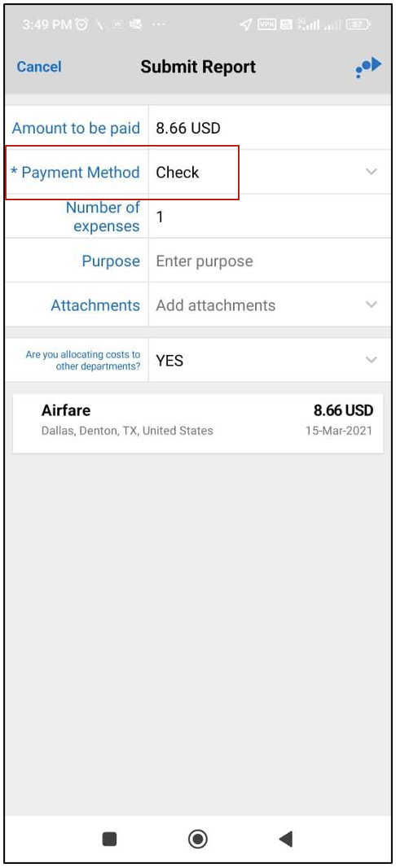Expand the allocating costs YES dropdown

click(x=372, y=360)
